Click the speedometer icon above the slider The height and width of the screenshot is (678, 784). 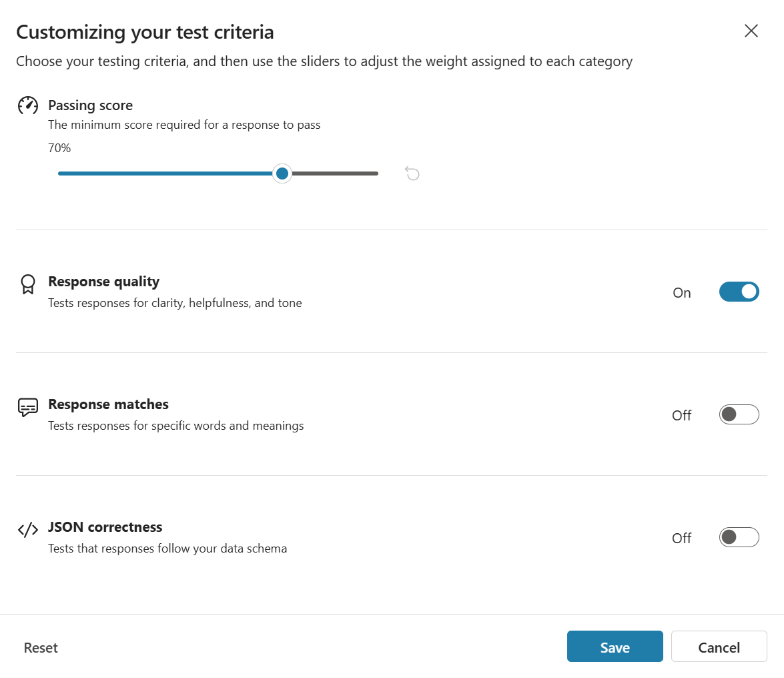[27, 104]
